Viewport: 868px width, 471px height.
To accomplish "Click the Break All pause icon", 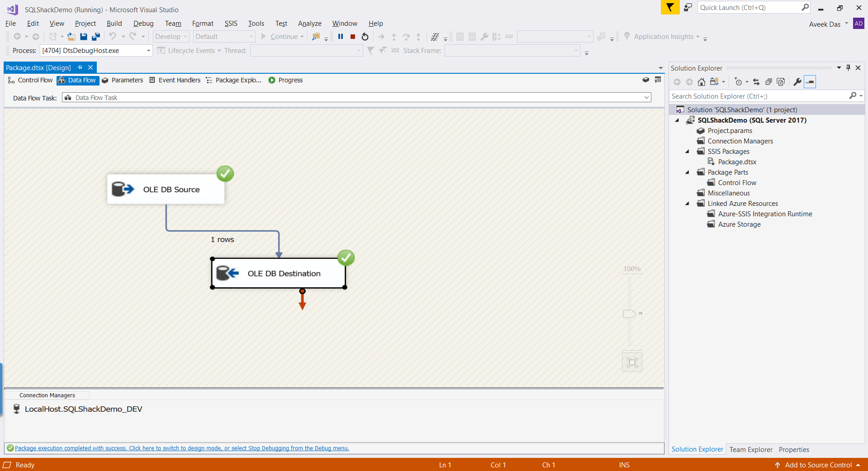I will (340, 37).
